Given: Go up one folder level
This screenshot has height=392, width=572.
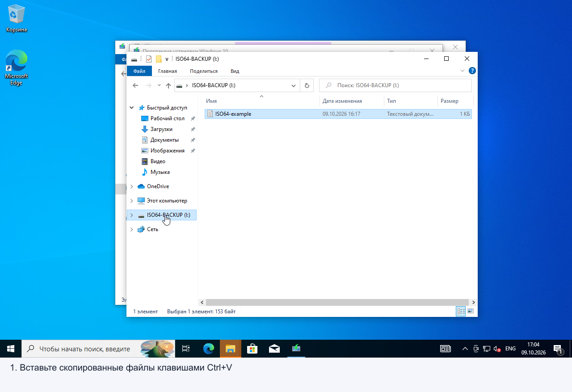Looking at the screenshot, I should (168, 85).
